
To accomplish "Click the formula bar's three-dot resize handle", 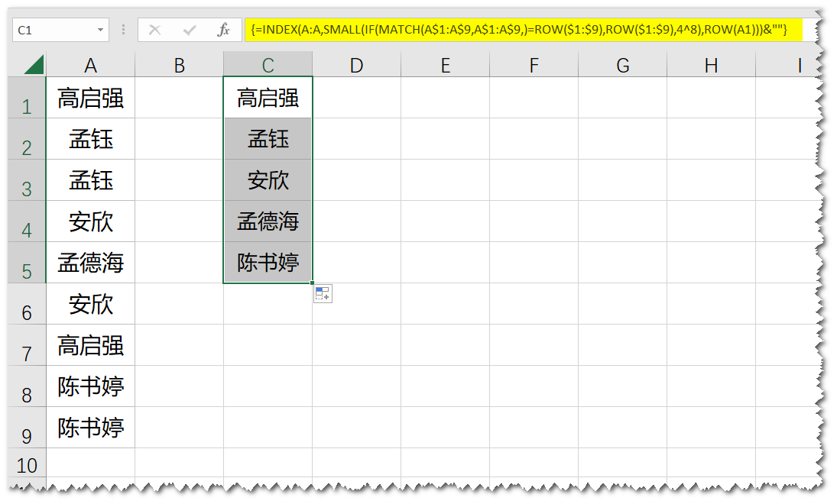I will pyautogui.click(x=123, y=30).
